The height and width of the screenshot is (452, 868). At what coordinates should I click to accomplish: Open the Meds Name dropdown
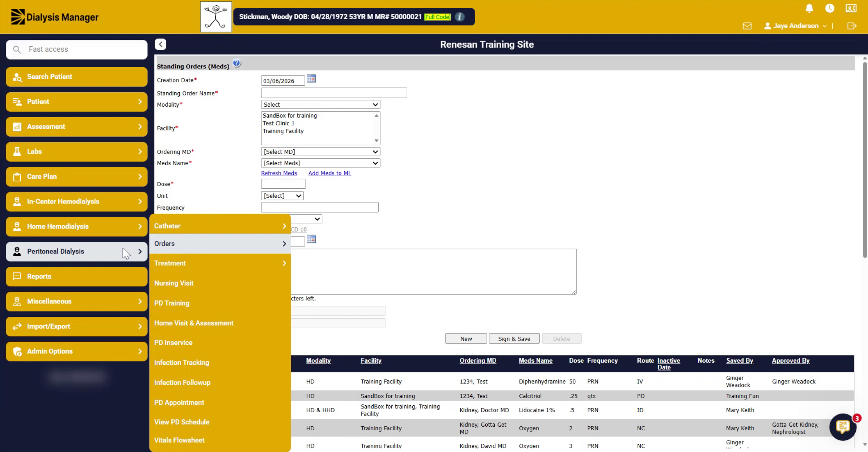coord(320,163)
